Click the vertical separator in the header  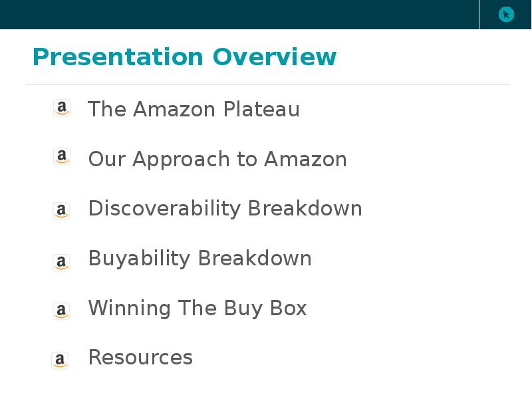(479, 14)
